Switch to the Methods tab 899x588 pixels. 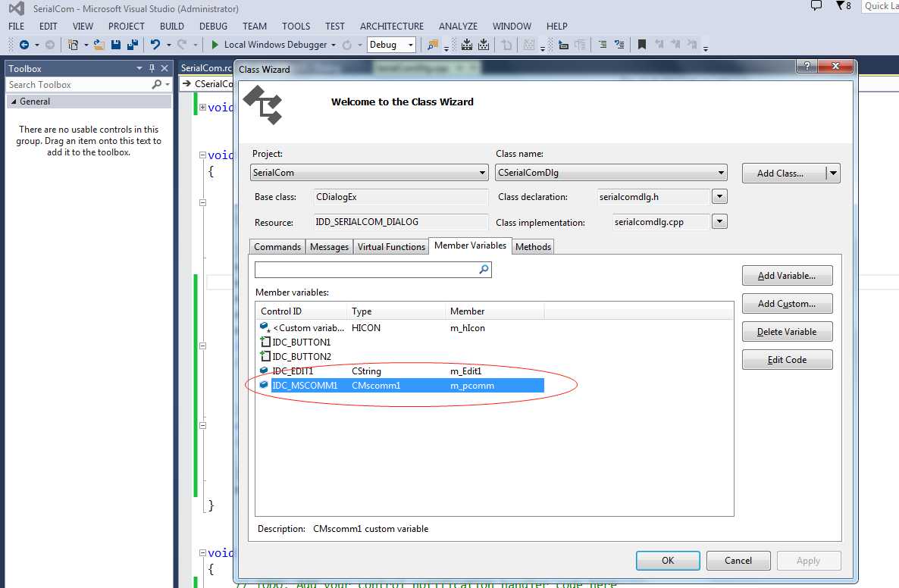[533, 246]
